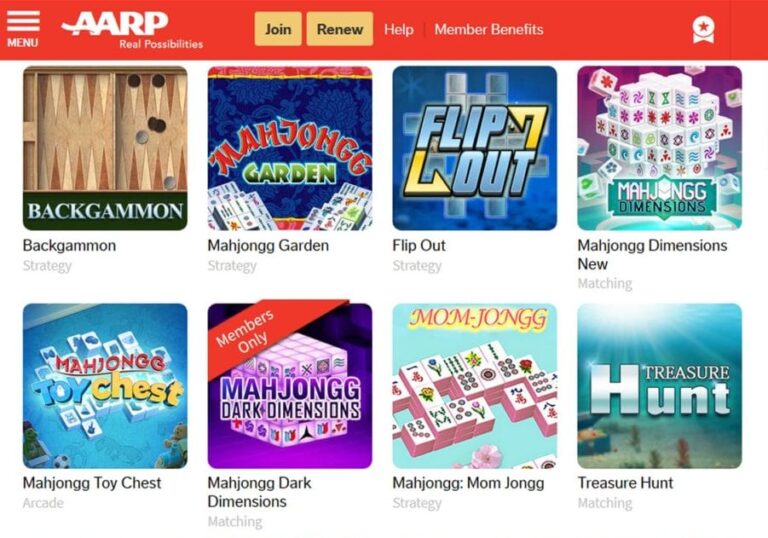Click the Mahjongg: Mom Jongg title link
Image resolution: width=768 pixels, height=538 pixels.
pos(468,483)
